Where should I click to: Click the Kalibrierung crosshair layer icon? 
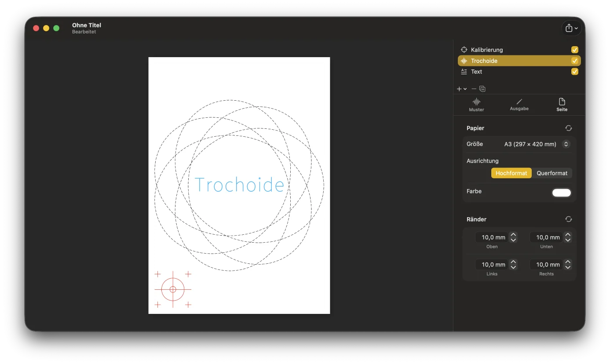(464, 50)
